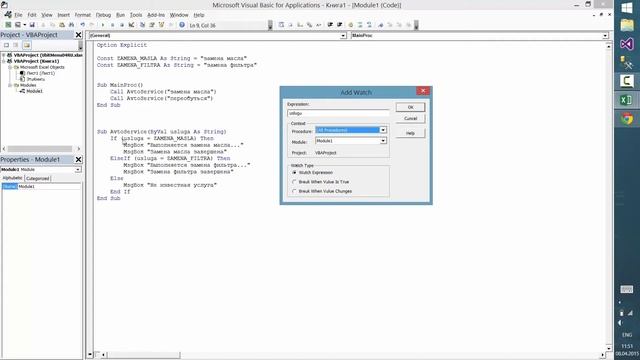Click the Outdent icon in Edit toolbar
Screen dimensions: 640x360
pos(340,25)
